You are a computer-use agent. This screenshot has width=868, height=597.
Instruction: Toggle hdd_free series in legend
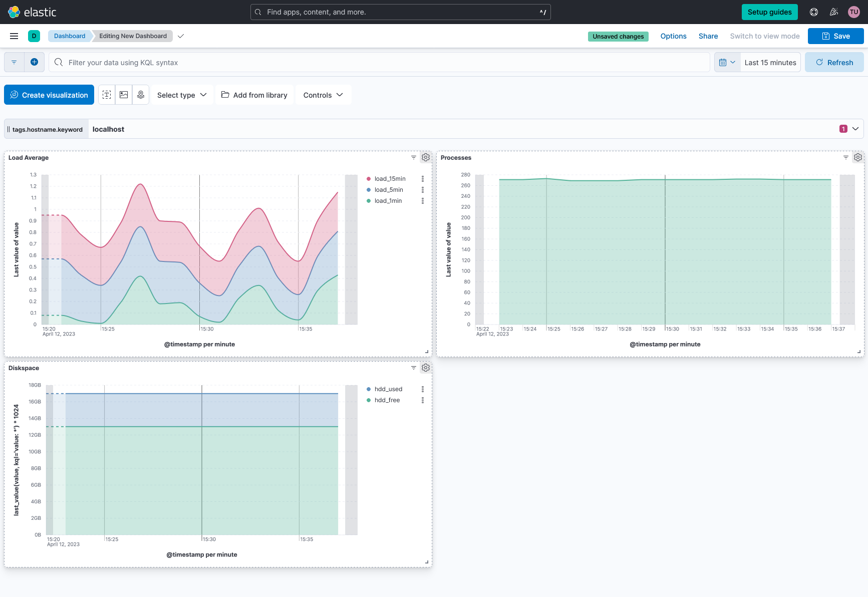pyautogui.click(x=387, y=400)
